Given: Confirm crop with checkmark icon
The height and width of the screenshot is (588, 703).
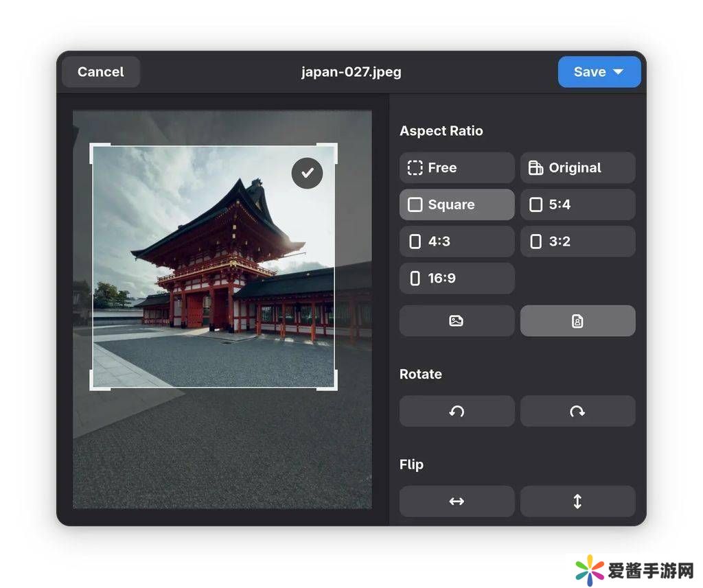Looking at the screenshot, I should 307,174.
